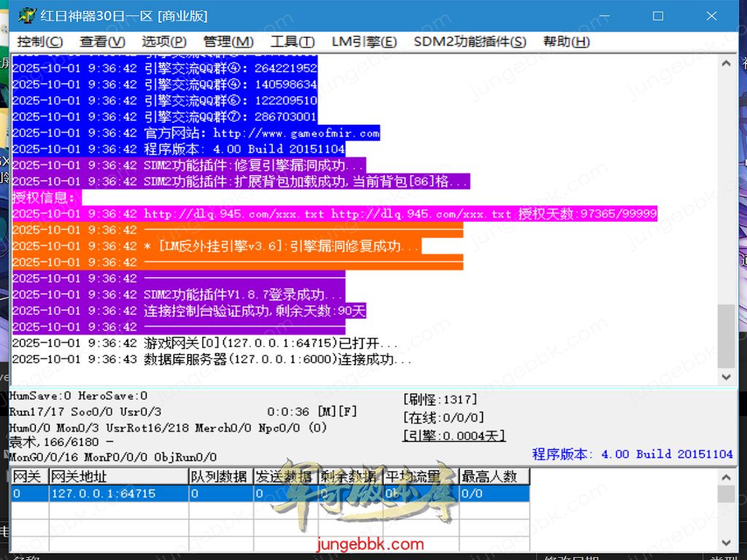Open the 查看(V) menu
Image resolution: width=747 pixels, height=560 pixels.
(102, 42)
